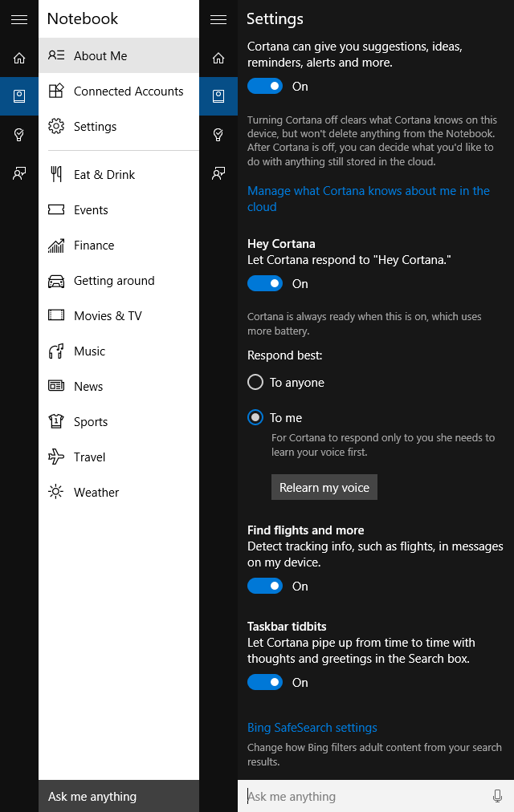Open the Feedback icon in the Settings pane sidebar
Image resolution: width=514 pixels, height=812 pixels.
click(218, 173)
